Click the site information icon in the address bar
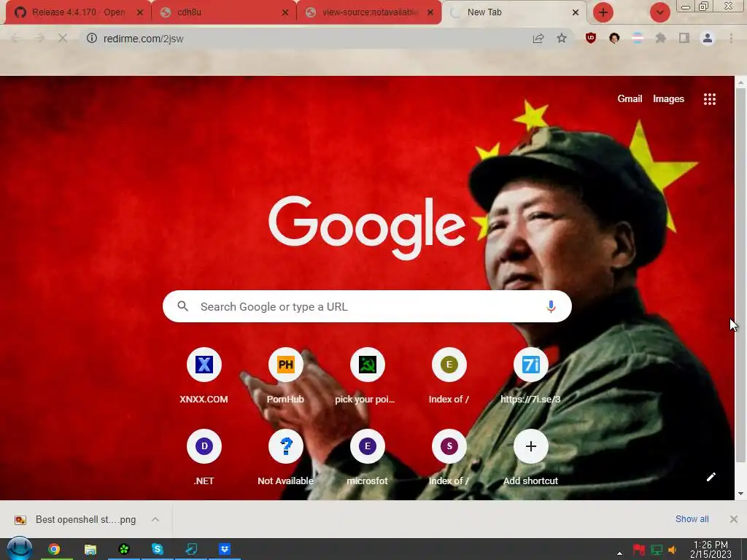The image size is (747, 560). (x=91, y=38)
